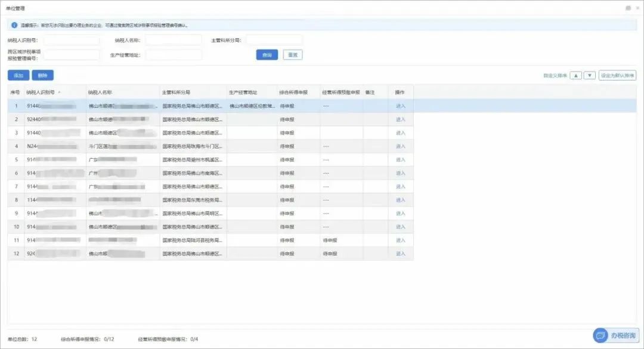Click the 主管科所分局 input field
Viewport: 644px width, 349px height.
tap(274, 41)
